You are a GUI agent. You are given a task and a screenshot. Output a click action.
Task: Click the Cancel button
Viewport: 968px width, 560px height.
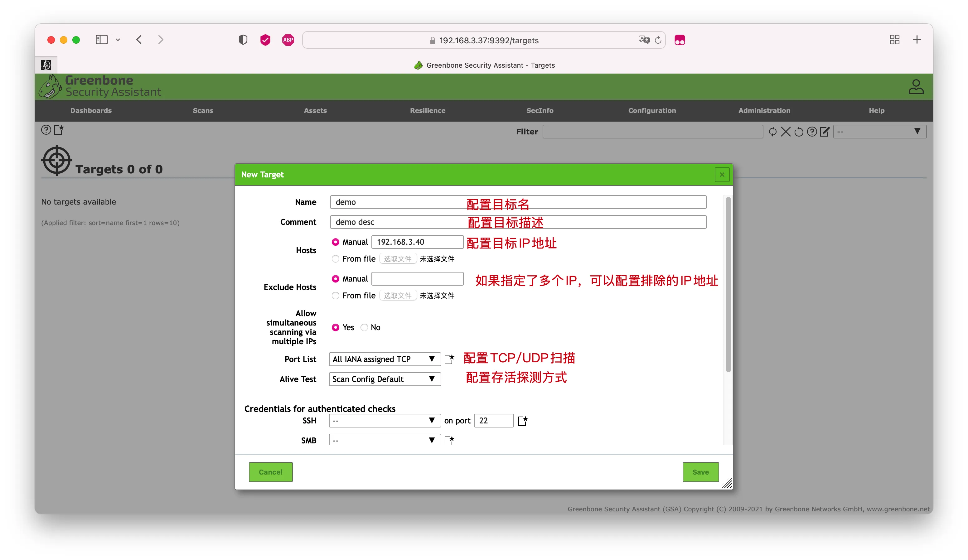pos(270,472)
